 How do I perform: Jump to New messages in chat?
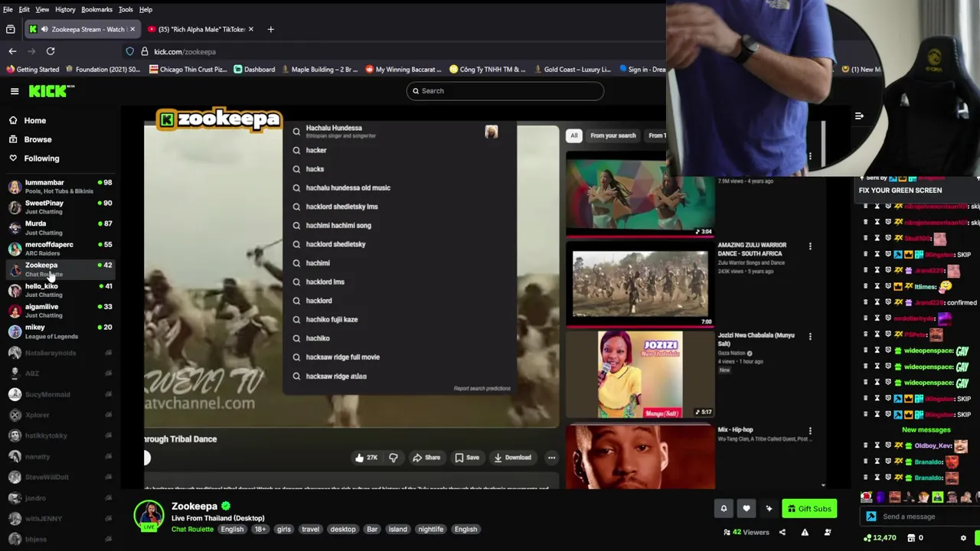pyautogui.click(x=926, y=430)
